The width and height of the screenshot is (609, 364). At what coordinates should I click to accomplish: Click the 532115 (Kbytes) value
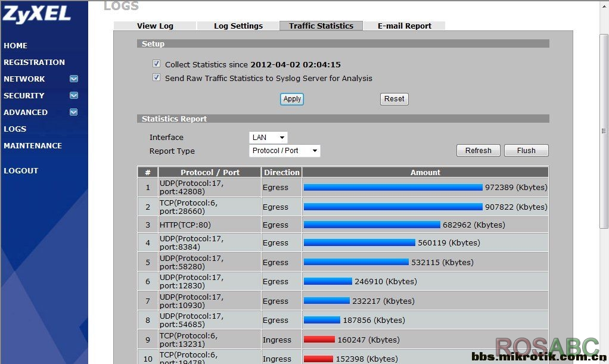[442, 262]
